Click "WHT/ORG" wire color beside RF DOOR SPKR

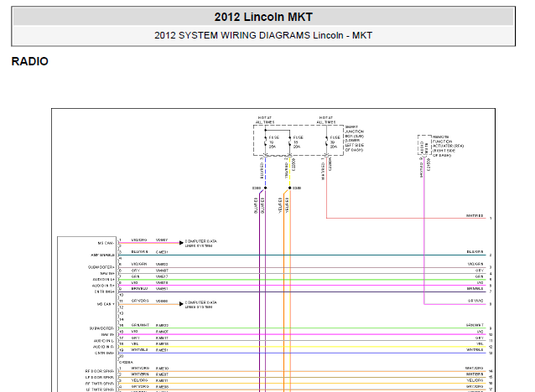140,369
